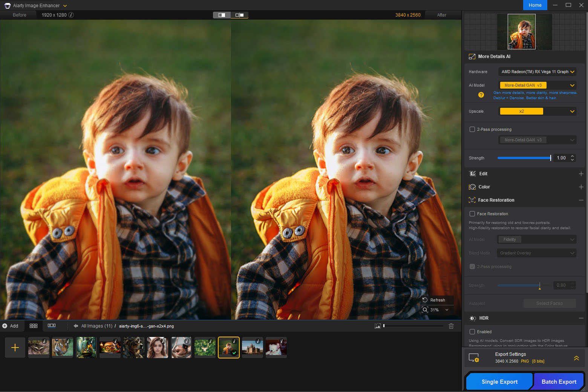
Task: Enable the HDR checkbox
Action: (x=472, y=332)
